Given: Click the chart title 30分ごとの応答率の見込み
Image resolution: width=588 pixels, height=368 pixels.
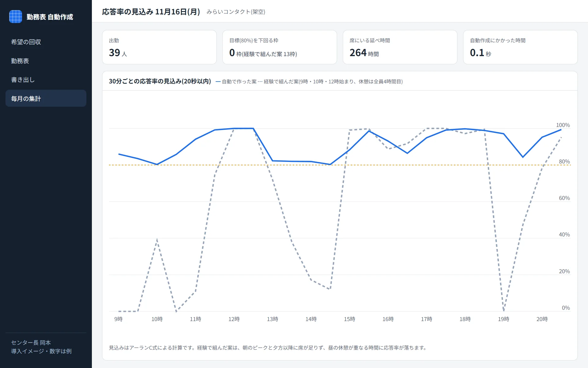Looking at the screenshot, I should point(160,81).
